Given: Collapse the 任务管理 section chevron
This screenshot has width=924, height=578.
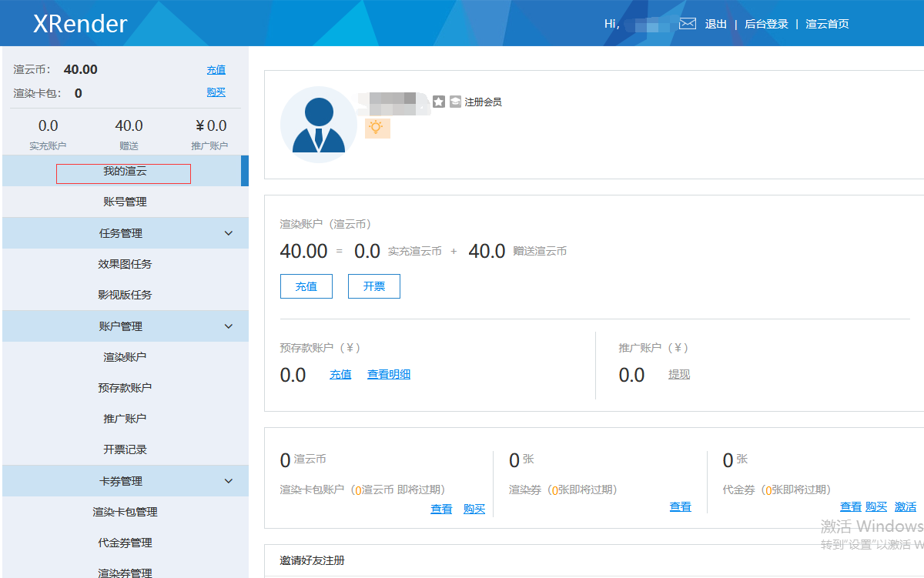Looking at the screenshot, I should pos(228,233).
